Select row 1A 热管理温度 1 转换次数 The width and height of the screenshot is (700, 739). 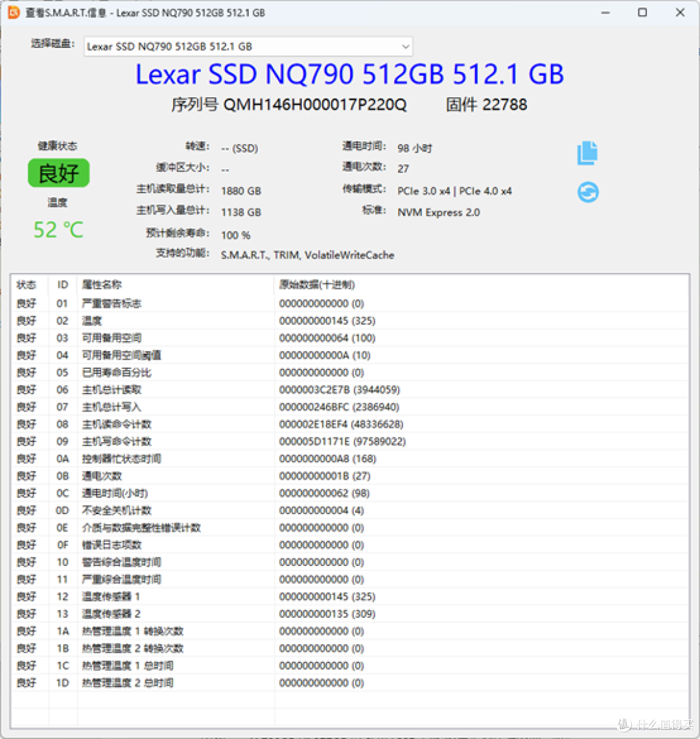click(x=349, y=631)
